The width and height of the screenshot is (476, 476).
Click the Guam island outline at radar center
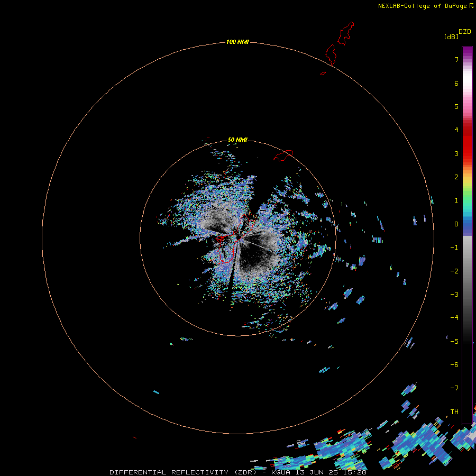coord(236,239)
